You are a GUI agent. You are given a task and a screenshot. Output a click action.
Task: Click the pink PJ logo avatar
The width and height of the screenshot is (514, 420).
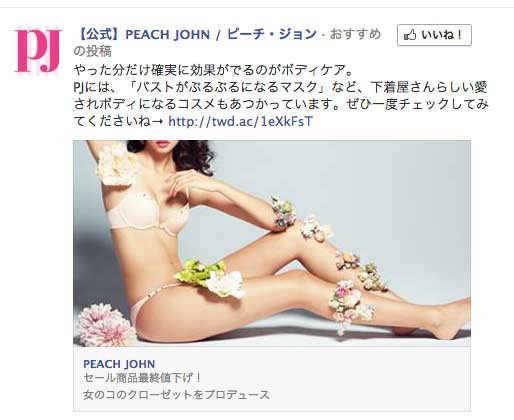coord(38,51)
